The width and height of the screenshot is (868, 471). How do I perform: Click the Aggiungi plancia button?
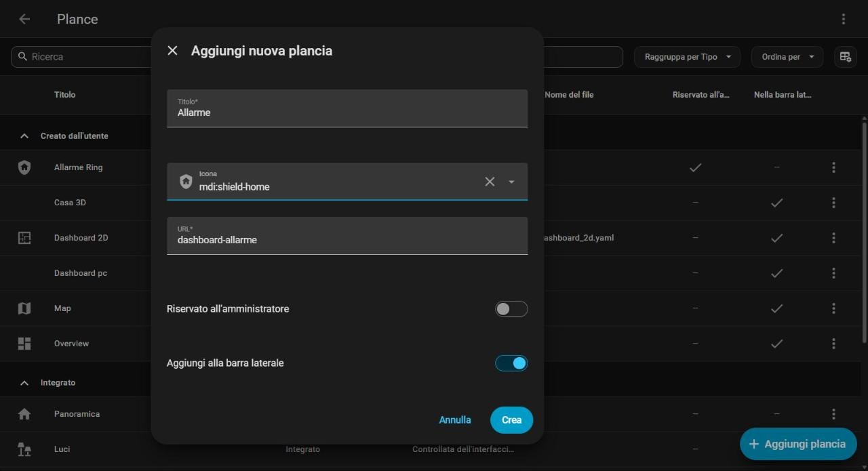pyautogui.click(x=798, y=445)
